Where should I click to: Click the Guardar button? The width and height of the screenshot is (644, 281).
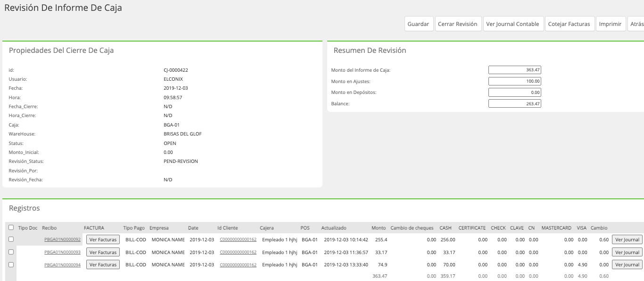click(419, 24)
